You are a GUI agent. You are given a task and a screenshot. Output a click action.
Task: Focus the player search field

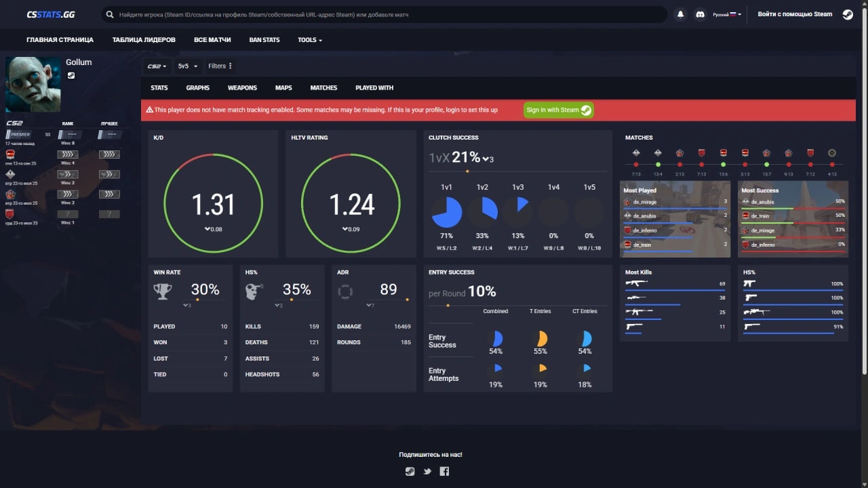[384, 14]
